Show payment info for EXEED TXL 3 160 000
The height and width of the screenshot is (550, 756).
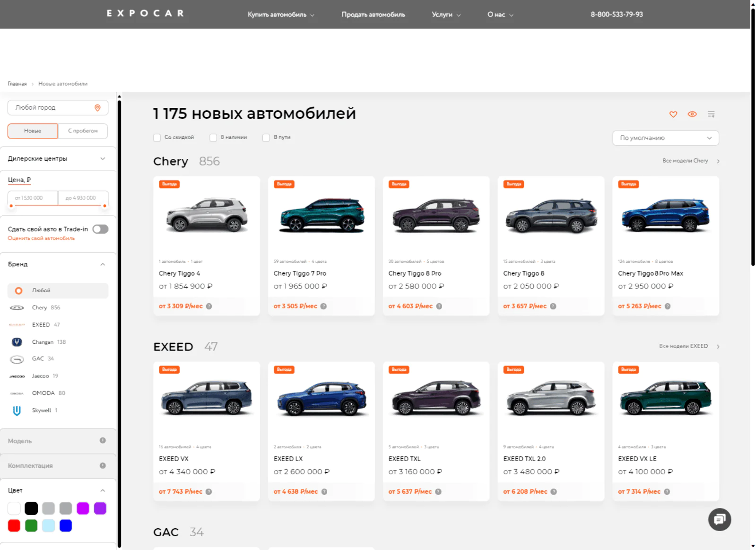click(438, 492)
